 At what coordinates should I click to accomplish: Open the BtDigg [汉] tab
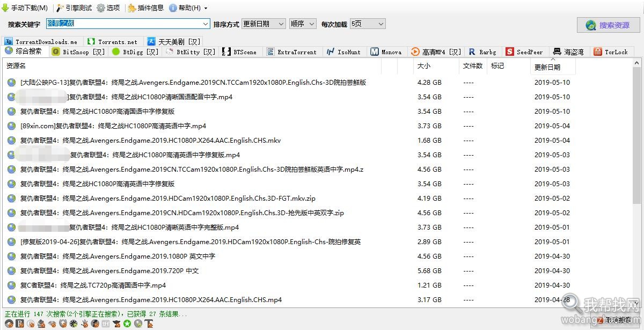[x=135, y=52]
